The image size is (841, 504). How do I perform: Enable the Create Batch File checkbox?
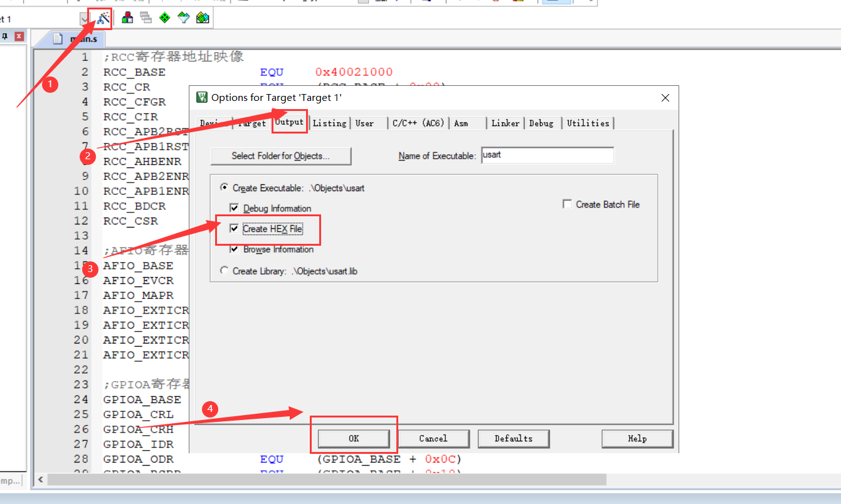pos(567,204)
